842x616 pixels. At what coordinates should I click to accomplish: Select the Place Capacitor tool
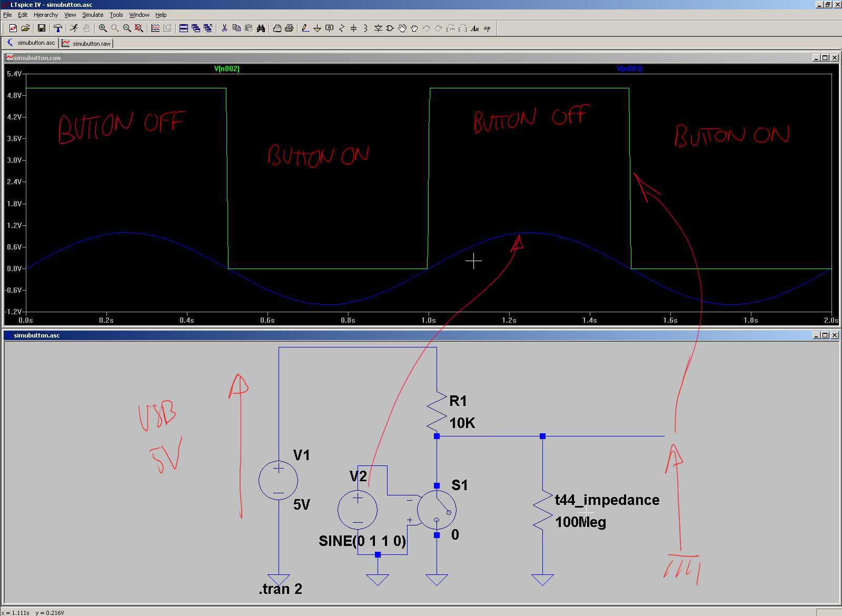(354, 28)
